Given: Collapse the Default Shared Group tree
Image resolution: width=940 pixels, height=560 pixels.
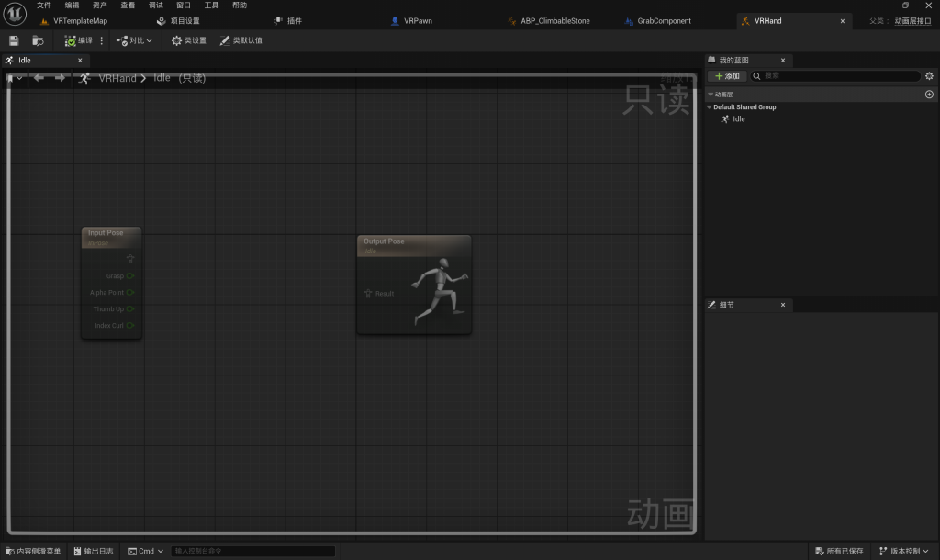Looking at the screenshot, I should pyautogui.click(x=710, y=107).
